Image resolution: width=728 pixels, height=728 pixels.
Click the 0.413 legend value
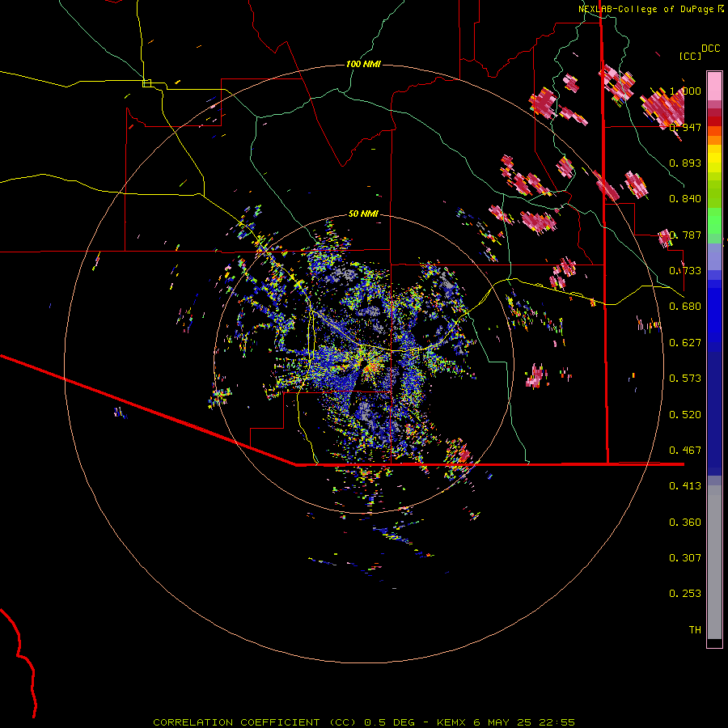685,485
